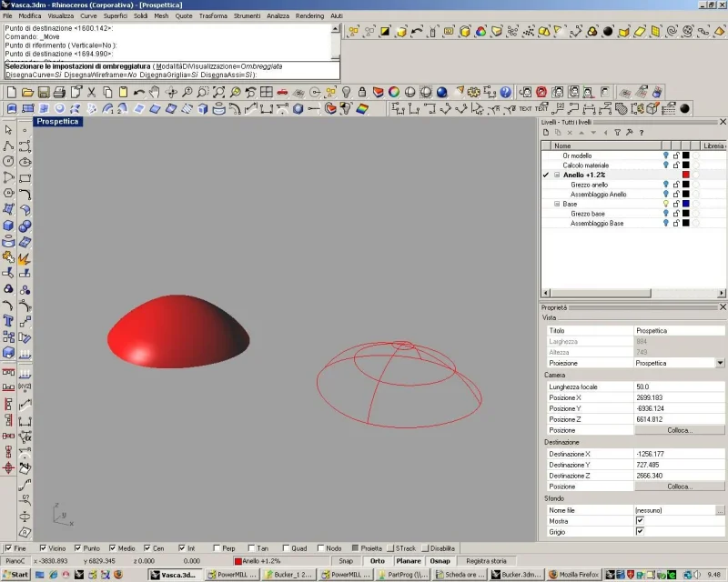Create new layer in Livelli panel
Viewport: 728px width, 582px height.
point(546,133)
